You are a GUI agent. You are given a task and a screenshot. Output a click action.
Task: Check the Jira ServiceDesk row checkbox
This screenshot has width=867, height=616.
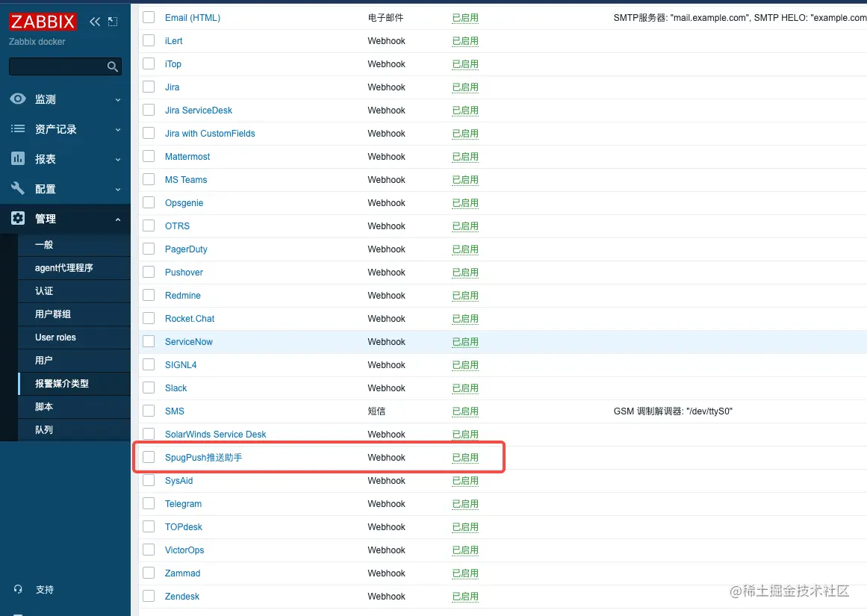(149, 110)
